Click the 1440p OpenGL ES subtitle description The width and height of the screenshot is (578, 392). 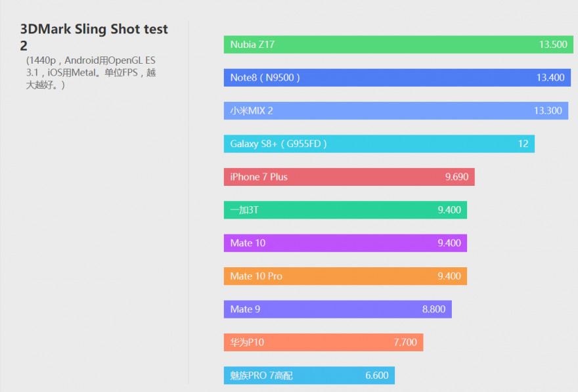point(91,73)
